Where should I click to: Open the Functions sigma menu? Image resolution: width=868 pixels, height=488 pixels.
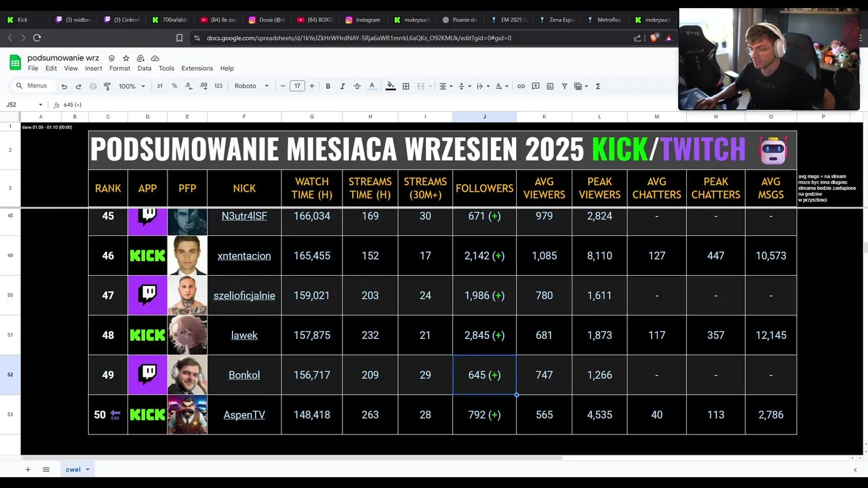[x=598, y=86]
